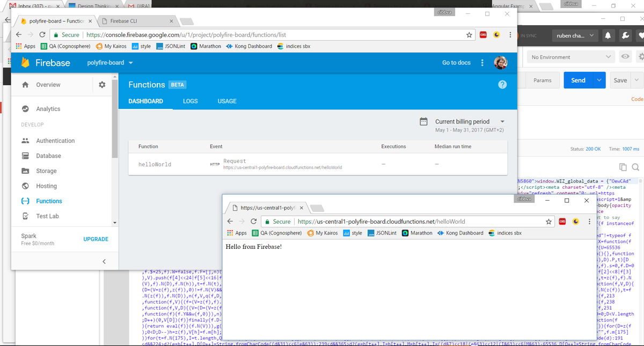Bookmark the Firebase console page with star
This screenshot has width=644, height=346.
[x=469, y=35]
